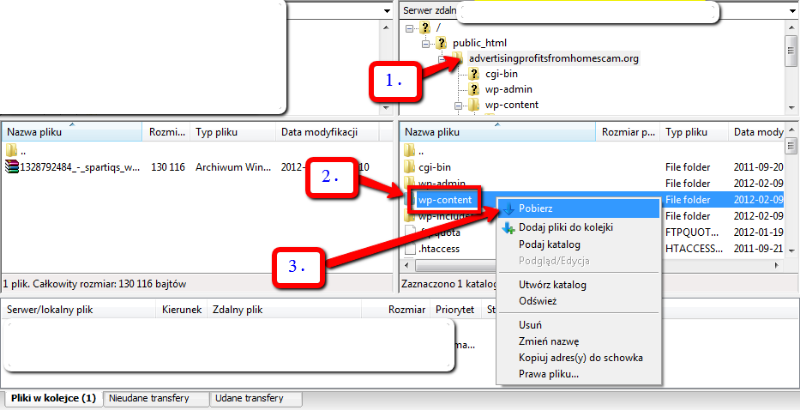Click the question mark icon beside public_html
The width and height of the screenshot is (800, 410).
441,43
